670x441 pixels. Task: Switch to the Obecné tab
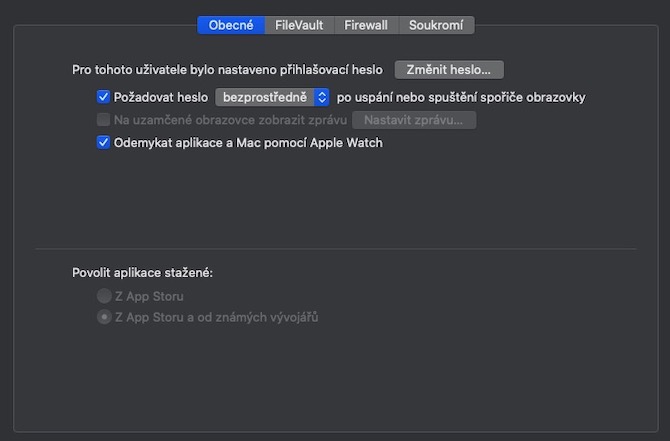point(231,25)
